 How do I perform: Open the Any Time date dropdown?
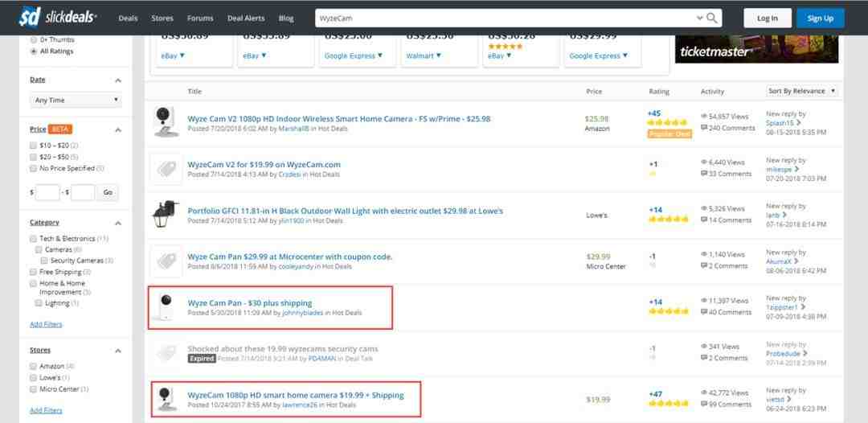76,101
